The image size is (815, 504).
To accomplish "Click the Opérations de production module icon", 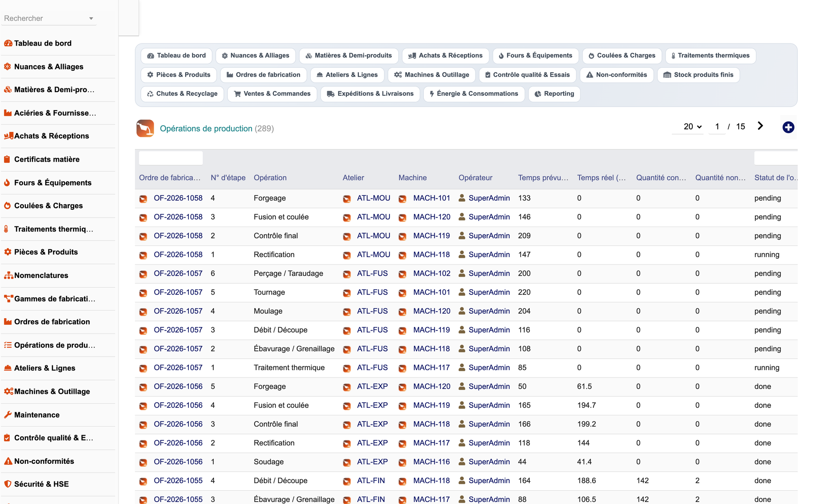I will click(145, 129).
